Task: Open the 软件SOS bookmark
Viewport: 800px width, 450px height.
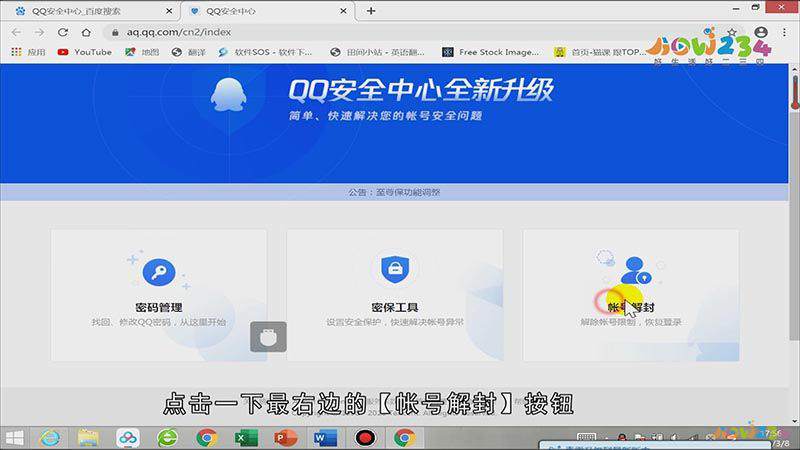Action: [x=265, y=52]
